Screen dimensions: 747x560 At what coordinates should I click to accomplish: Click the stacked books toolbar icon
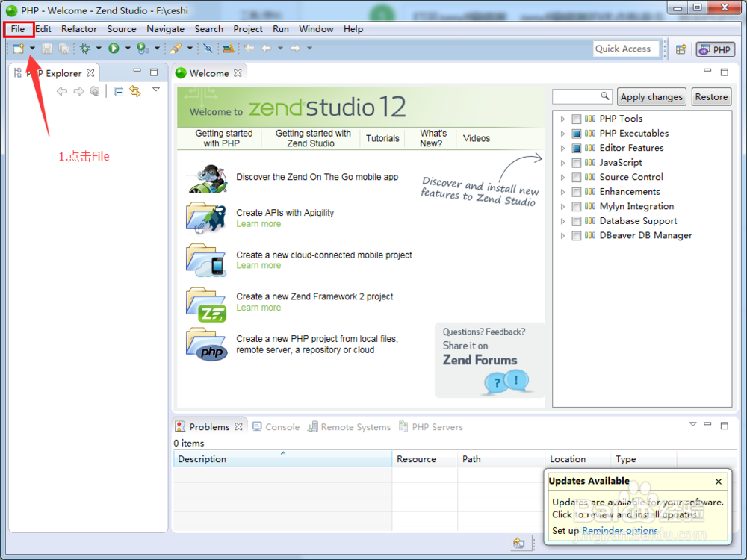228,48
